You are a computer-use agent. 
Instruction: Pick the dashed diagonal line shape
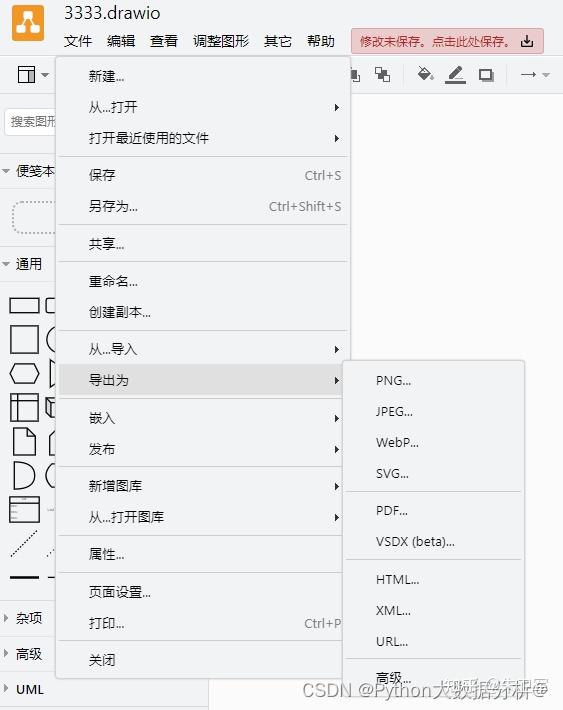pos(24,543)
